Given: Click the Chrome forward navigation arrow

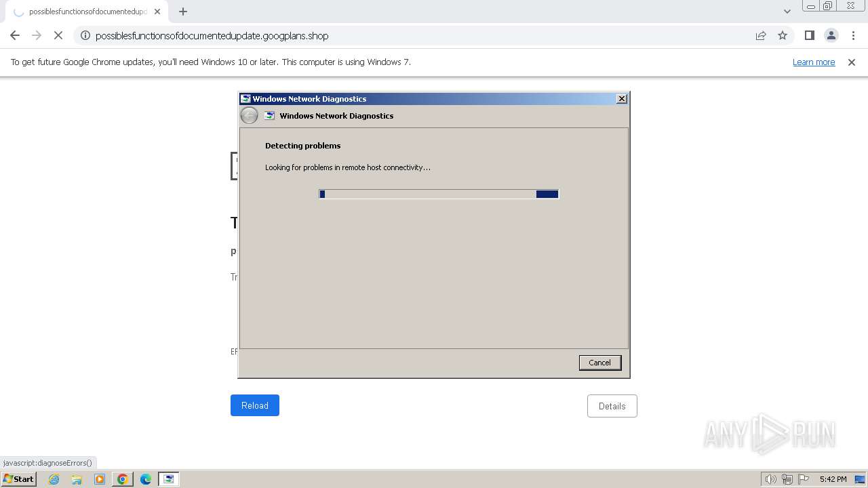Looking at the screenshot, I should 37,35.
